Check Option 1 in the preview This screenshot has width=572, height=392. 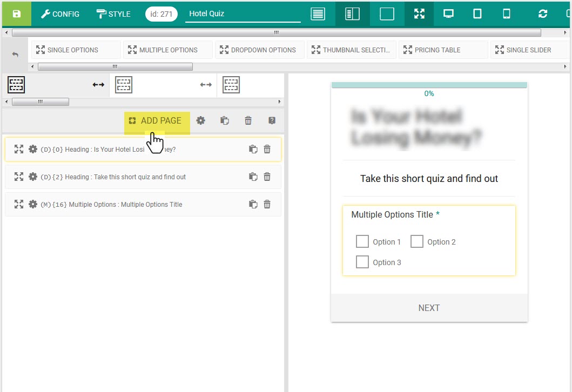click(x=362, y=241)
